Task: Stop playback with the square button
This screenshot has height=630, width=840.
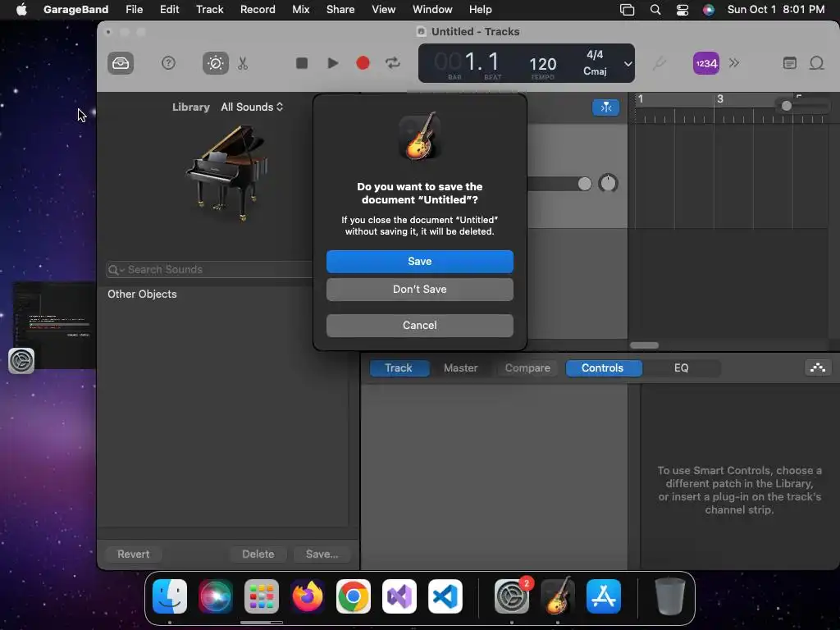Action: tap(302, 63)
